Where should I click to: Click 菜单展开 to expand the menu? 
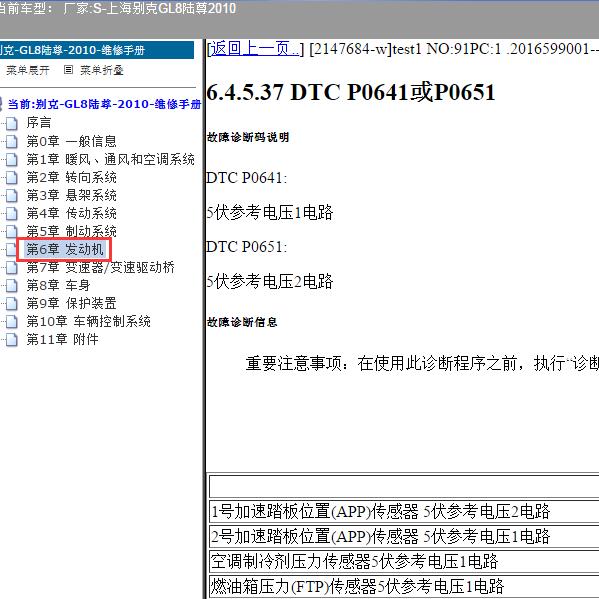[x=28, y=70]
